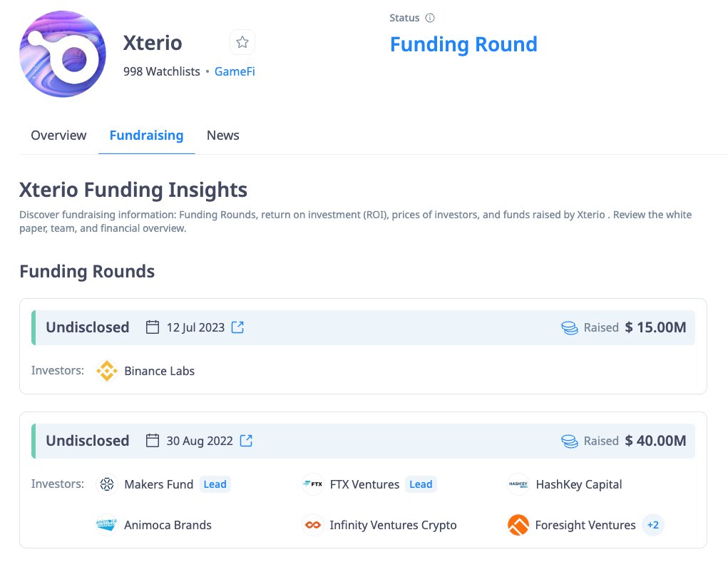Viewport: 728px width, 567px height.
Task: Open the 30 Aug 2022 external link
Action: (x=246, y=441)
